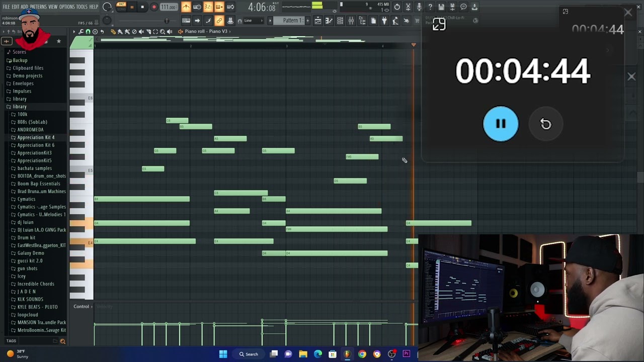
Task: Select the selection rectangle tool
Action: (155, 32)
